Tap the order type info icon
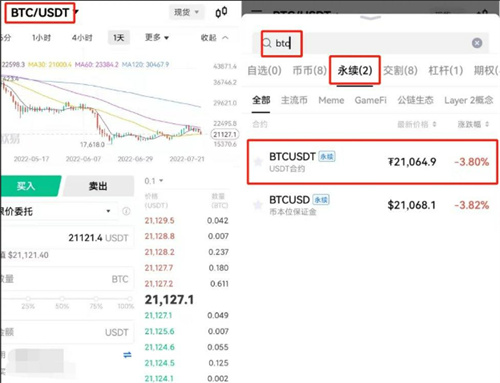This screenshot has height=383, width=500. coord(126,211)
